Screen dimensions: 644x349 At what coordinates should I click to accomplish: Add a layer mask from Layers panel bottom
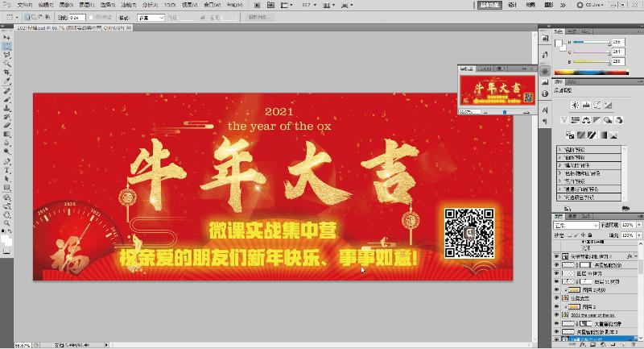[x=592, y=345]
